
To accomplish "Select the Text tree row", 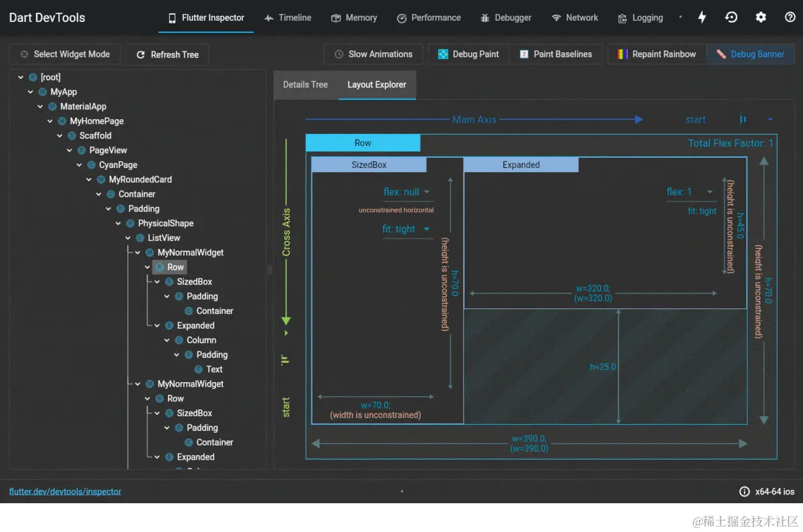I will click(x=207, y=369).
